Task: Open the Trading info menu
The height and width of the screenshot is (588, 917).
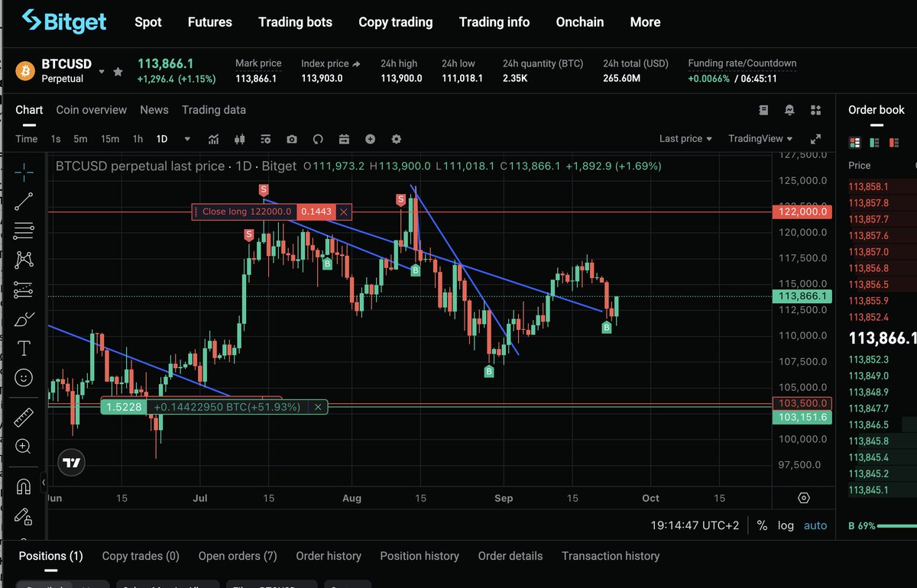Action: pos(494,22)
